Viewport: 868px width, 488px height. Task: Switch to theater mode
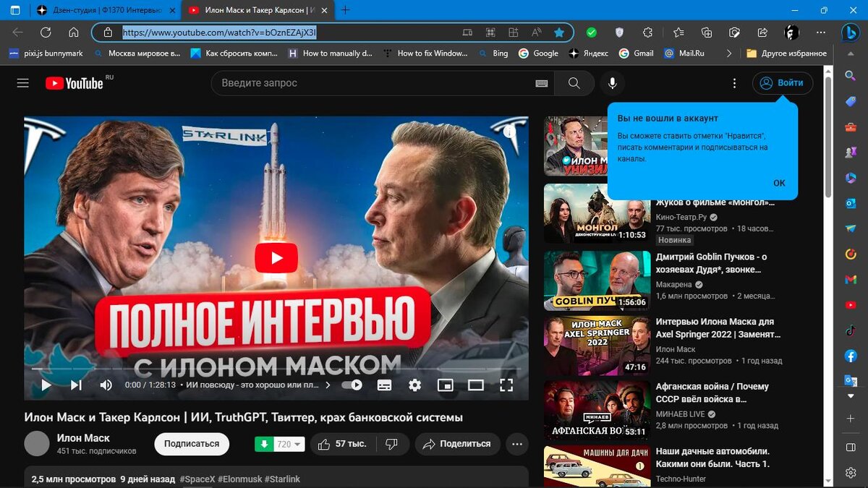click(x=476, y=385)
